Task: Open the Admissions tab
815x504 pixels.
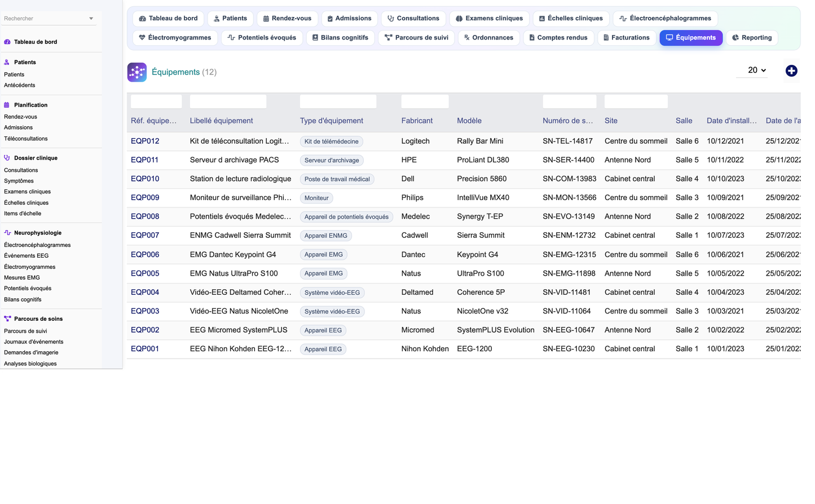Action: pyautogui.click(x=350, y=19)
